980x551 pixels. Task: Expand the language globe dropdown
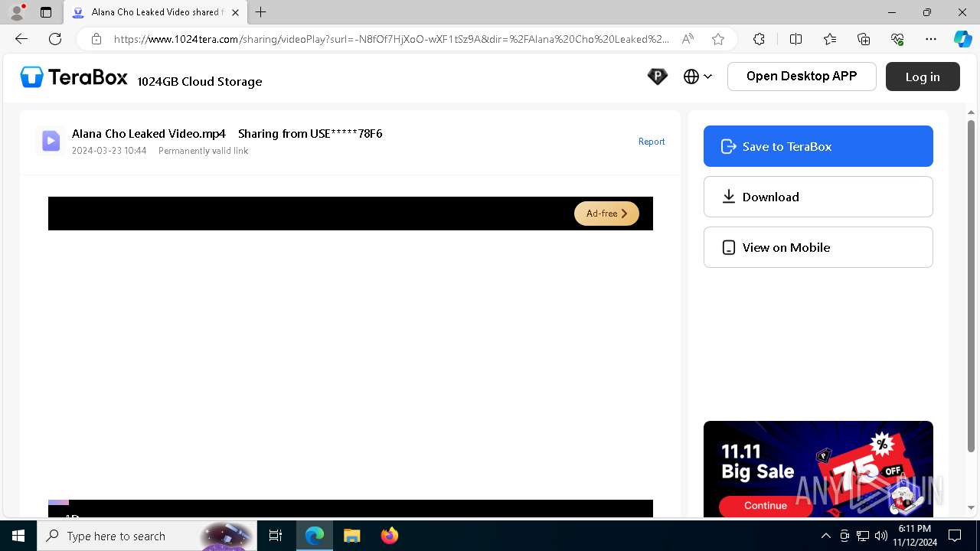697,77
